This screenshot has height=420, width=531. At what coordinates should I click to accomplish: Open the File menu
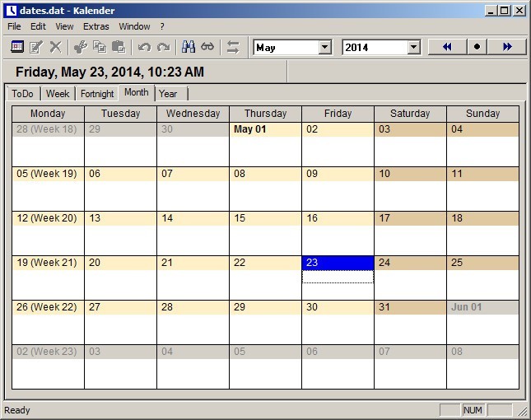coord(14,26)
